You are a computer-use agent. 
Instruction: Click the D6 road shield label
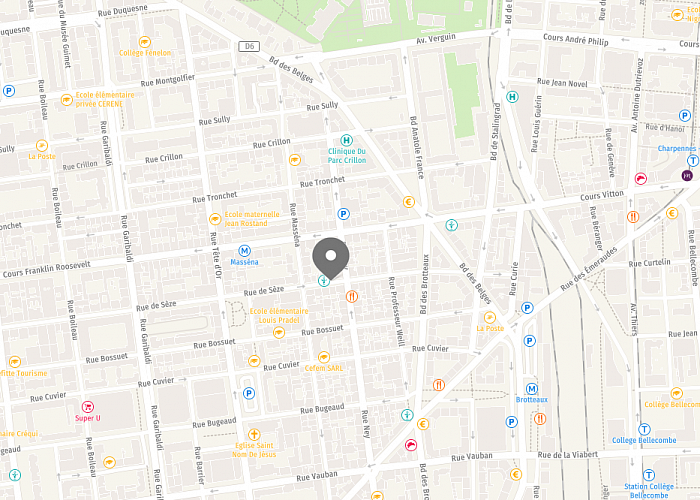pos(249,46)
